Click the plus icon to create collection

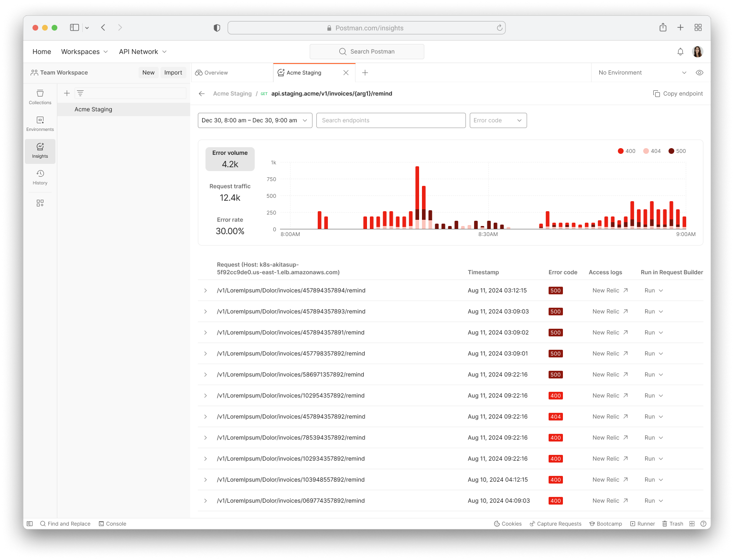[67, 93]
